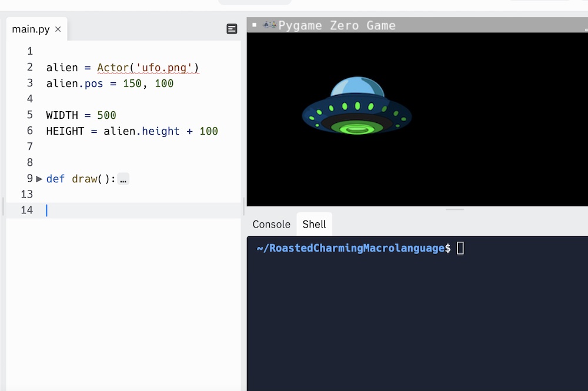
Task: Click the gamepad icon in Pygame title bar
Action: (269, 25)
